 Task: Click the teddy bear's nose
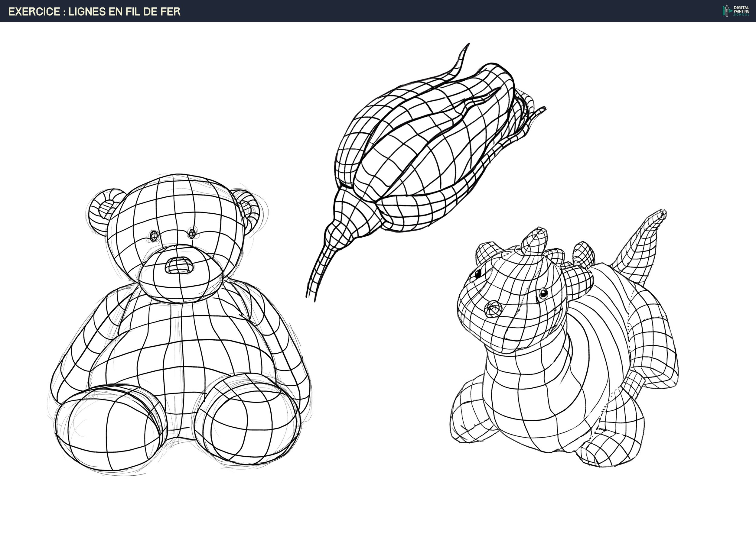[179, 265]
